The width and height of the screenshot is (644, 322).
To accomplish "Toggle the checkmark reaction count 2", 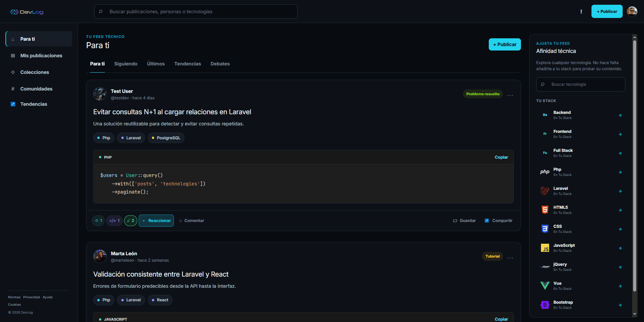I will click(x=130, y=221).
